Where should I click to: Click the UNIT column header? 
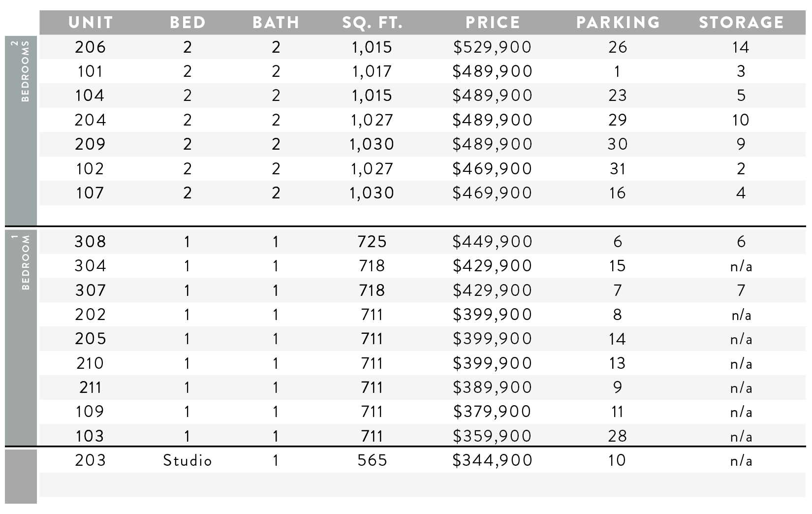point(91,23)
